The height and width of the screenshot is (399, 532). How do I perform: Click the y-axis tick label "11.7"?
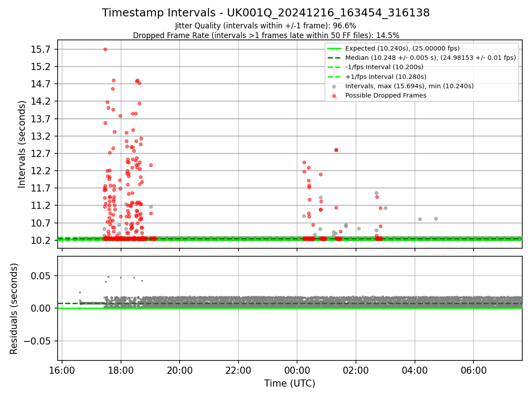(41, 188)
